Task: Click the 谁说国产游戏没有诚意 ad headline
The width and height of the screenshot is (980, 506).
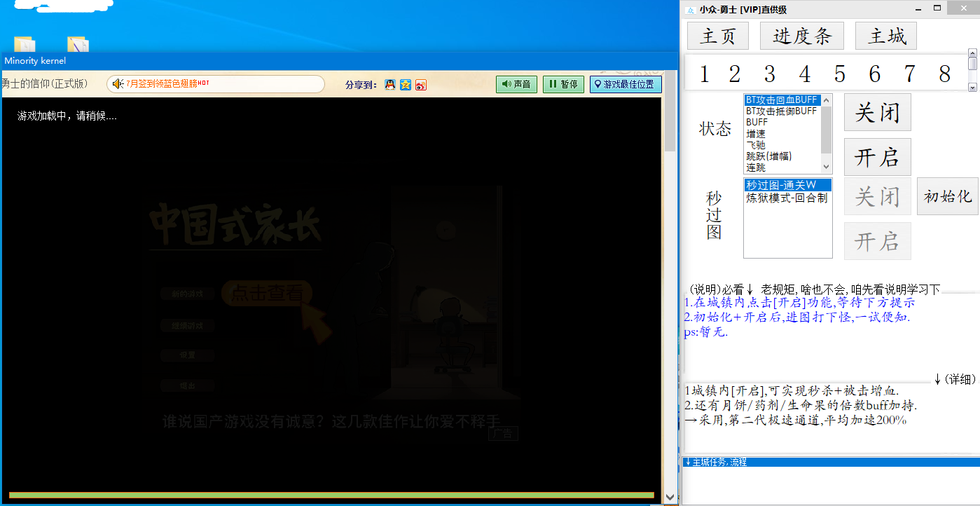Action: [331, 422]
